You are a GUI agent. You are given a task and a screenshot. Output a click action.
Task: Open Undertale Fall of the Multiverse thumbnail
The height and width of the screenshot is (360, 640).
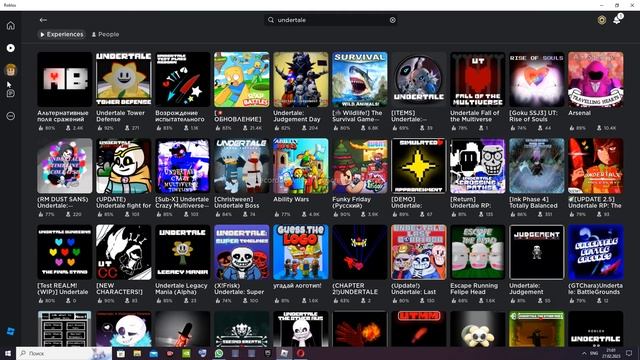coord(478,79)
